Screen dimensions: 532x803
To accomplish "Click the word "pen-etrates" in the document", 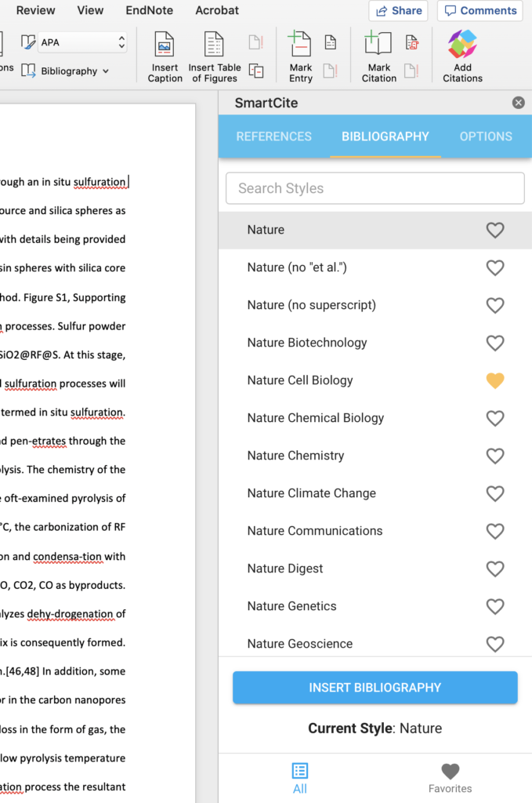I will coord(38,441).
